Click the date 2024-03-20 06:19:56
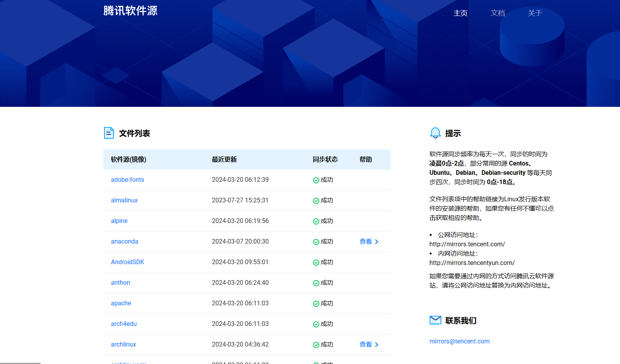The width and height of the screenshot is (620, 364). pyautogui.click(x=240, y=221)
